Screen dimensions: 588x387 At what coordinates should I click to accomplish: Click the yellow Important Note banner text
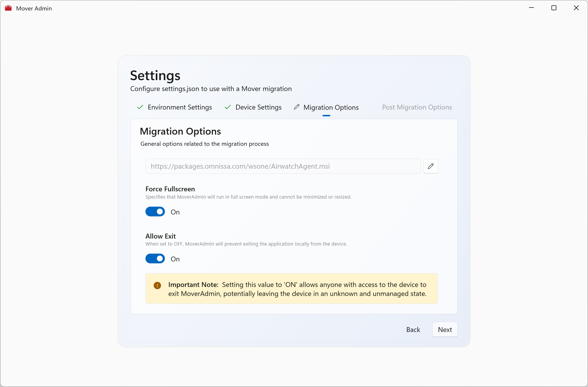point(297,289)
